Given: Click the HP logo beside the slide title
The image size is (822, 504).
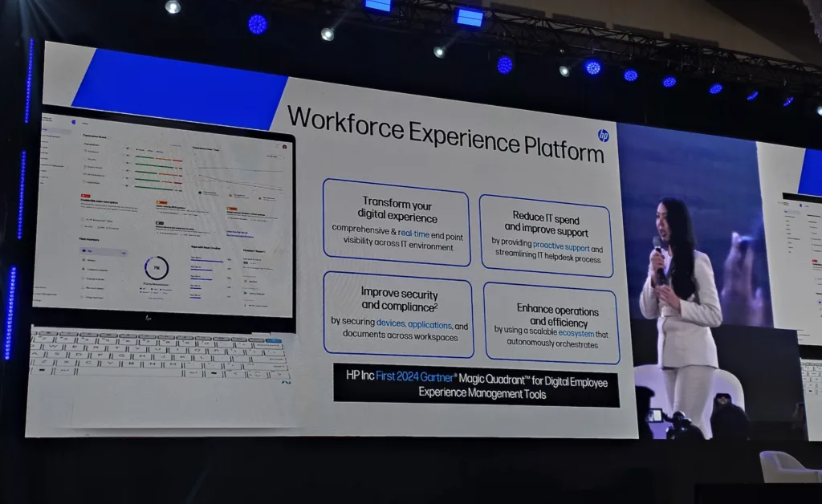Looking at the screenshot, I should coord(603,136).
